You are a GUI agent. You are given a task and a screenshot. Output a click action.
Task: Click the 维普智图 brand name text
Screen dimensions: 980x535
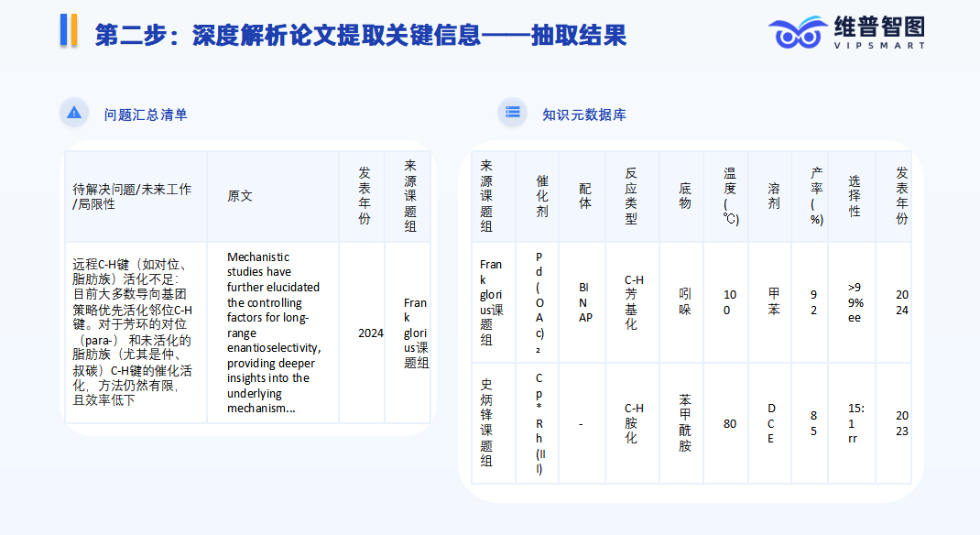(x=879, y=27)
